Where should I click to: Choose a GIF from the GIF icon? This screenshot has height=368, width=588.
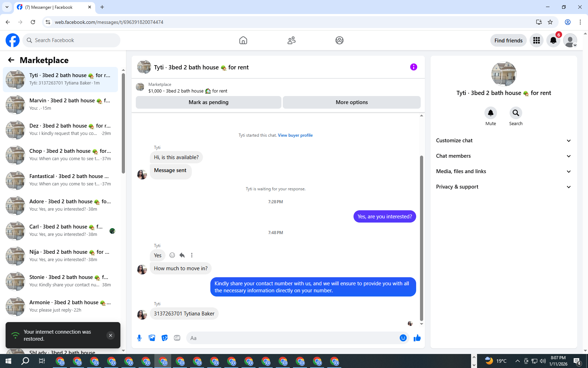tap(177, 338)
